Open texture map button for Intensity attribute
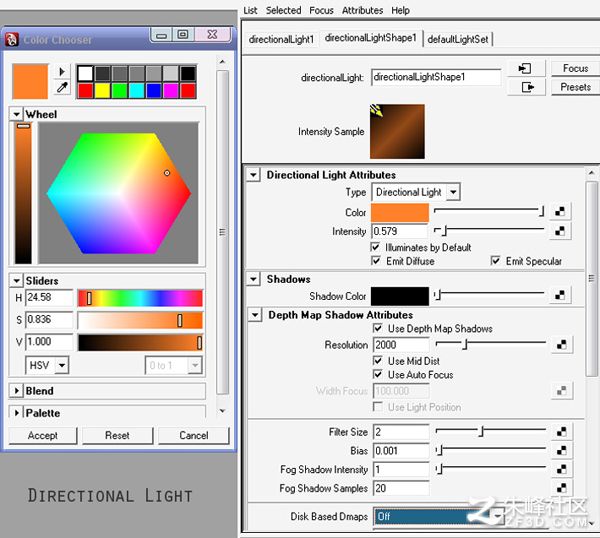This screenshot has height=538, width=600. click(x=560, y=231)
